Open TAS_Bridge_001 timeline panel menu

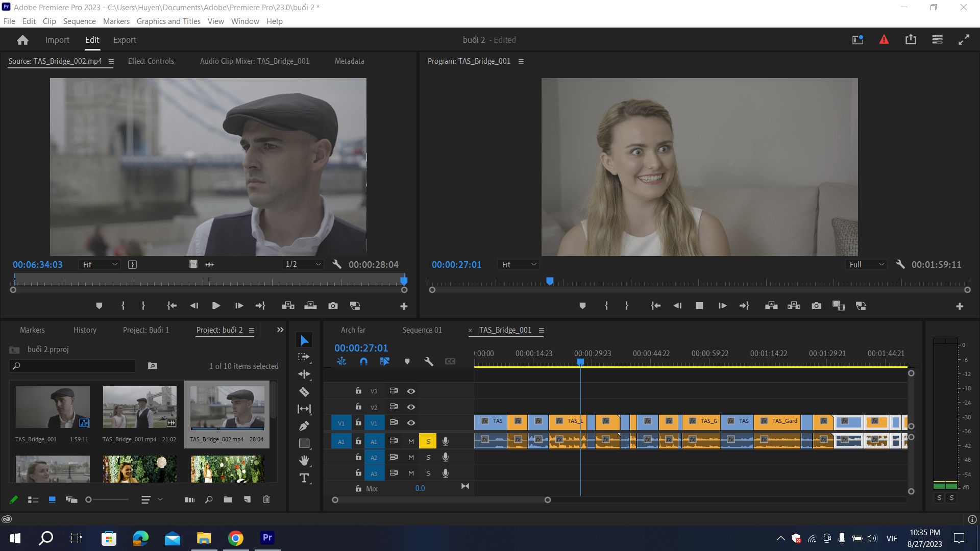point(542,330)
